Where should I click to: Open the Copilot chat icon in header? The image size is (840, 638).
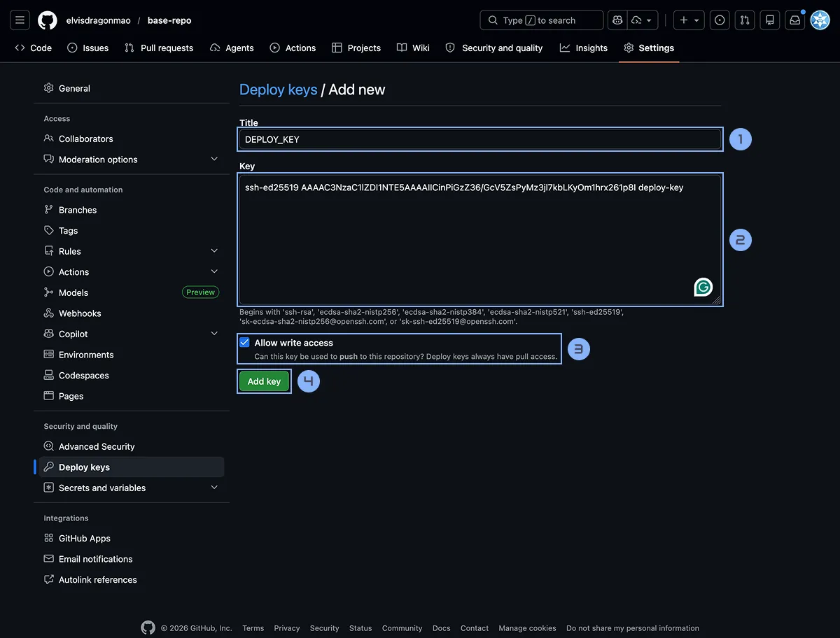[617, 20]
